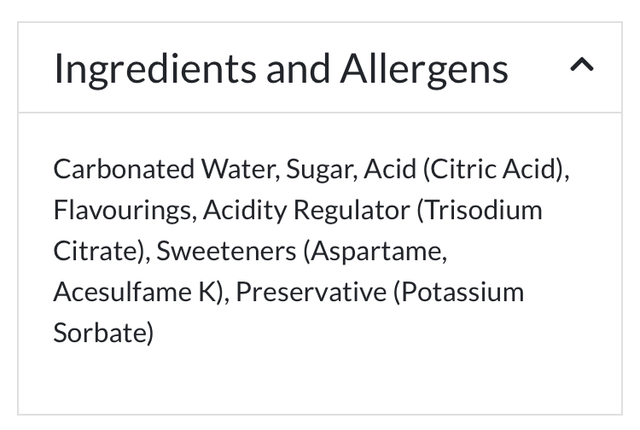The height and width of the screenshot is (430, 640).
Task: Click the word Flavourings
Action: click(x=121, y=210)
